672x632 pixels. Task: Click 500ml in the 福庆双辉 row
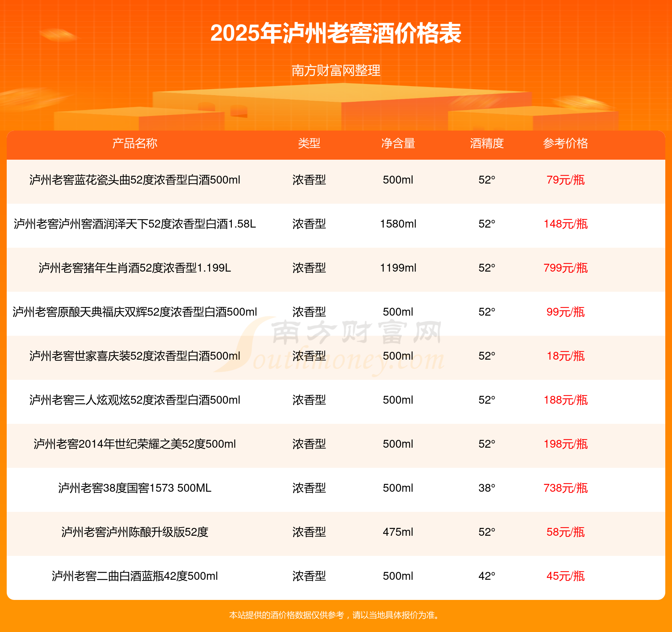click(x=398, y=312)
